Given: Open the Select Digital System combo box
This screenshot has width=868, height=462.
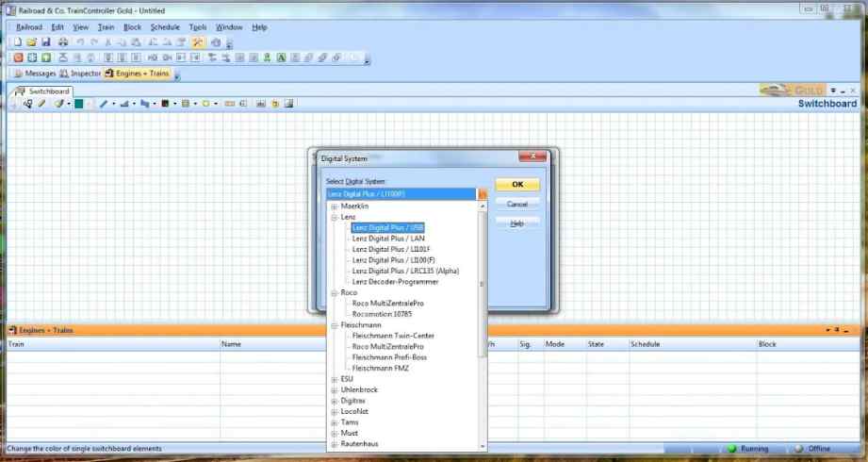Looking at the screenshot, I should pos(483,194).
